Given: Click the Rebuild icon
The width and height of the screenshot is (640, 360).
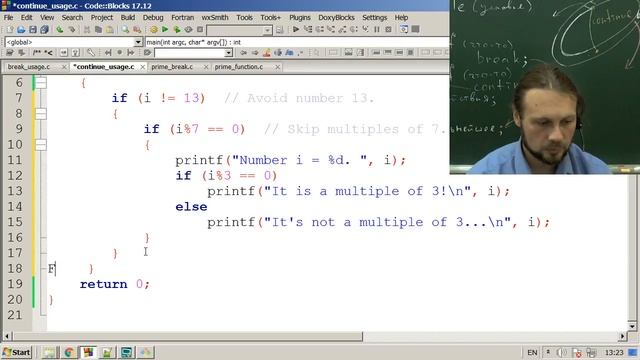Looking at the screenshot, I should point(188,29).
